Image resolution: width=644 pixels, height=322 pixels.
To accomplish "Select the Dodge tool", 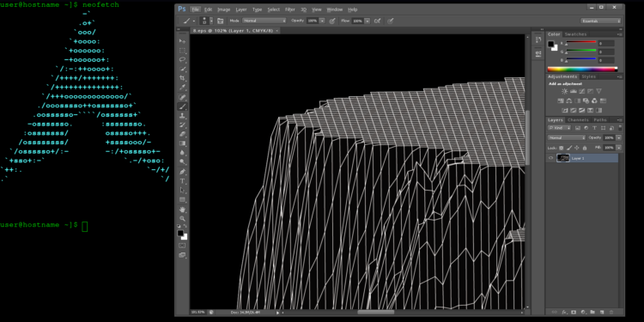I will 182,161.
